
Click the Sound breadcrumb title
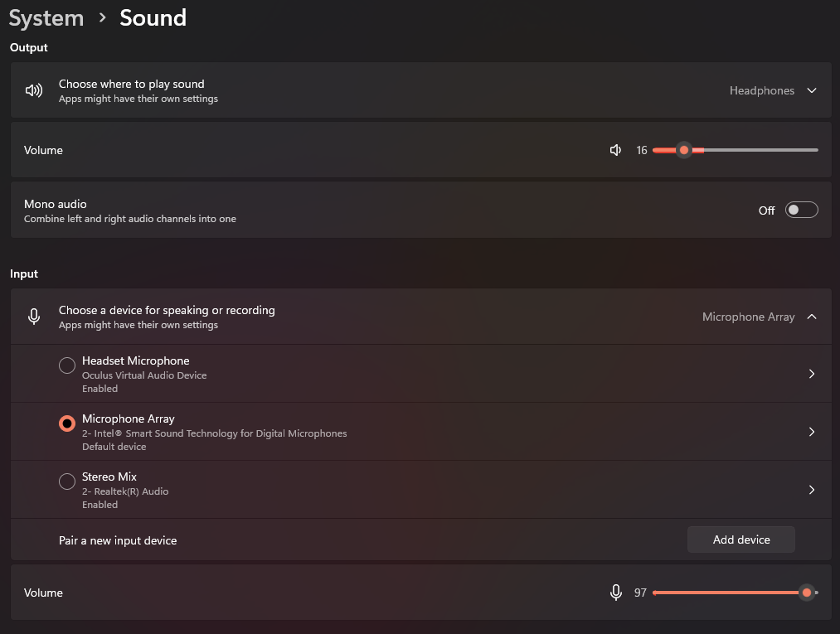click(x=153, y=18)
